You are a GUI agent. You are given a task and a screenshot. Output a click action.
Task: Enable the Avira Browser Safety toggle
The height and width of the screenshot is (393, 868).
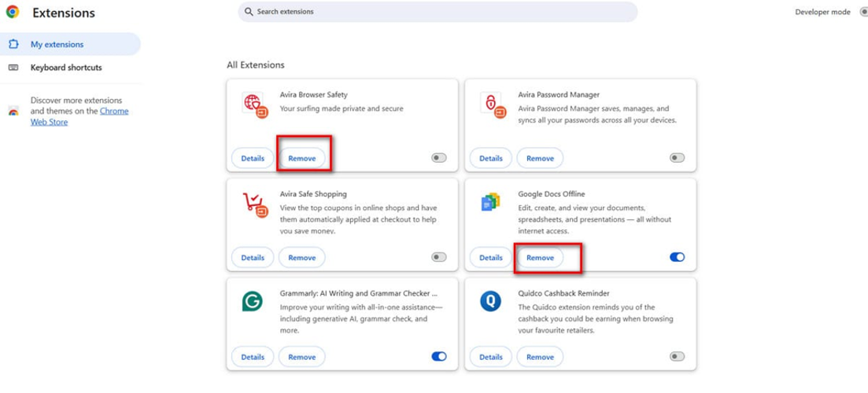pyautogui.click(x=438, y=158)
